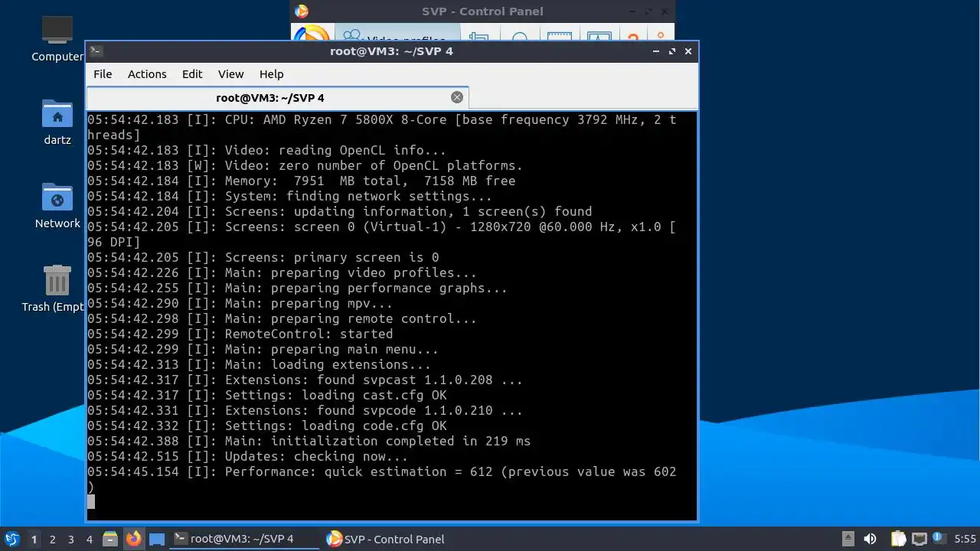Screen dimensions: 980x551
Task: Click the SVP logo in Control Panel title bar
Action: [302, 11]
